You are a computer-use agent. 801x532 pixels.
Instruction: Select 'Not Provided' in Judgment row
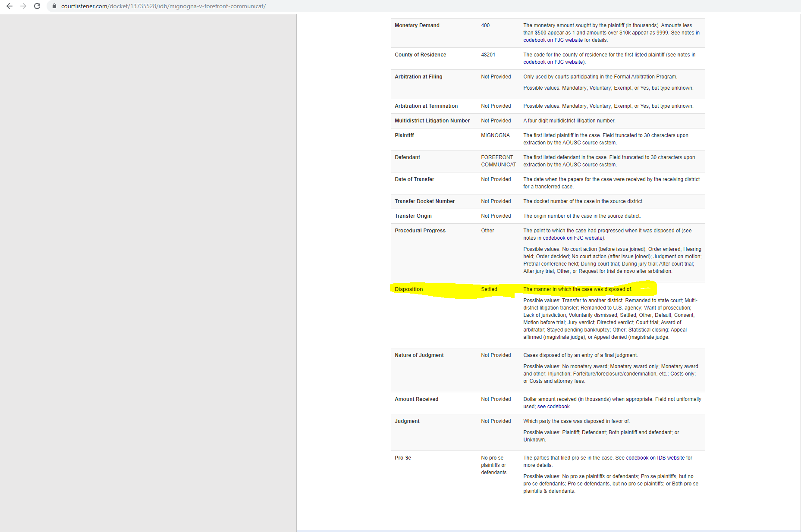pyautogui.click(x=496, y=421)
